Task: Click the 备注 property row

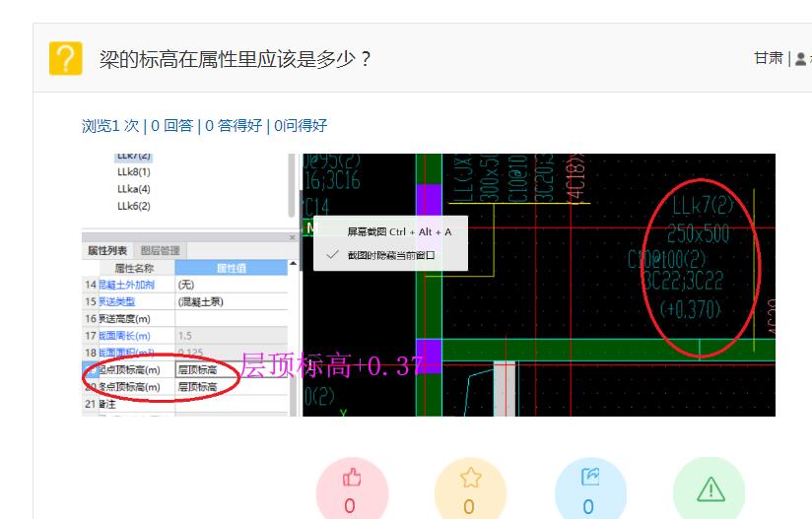Action: pyautogui.click(x=185, y=404)
